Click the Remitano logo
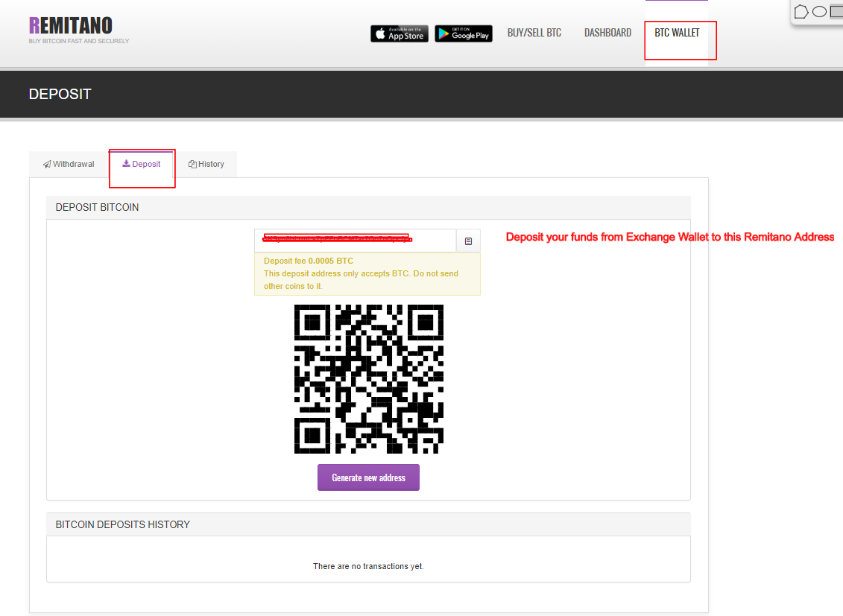The image size is (843, 616). coord(70,25)
